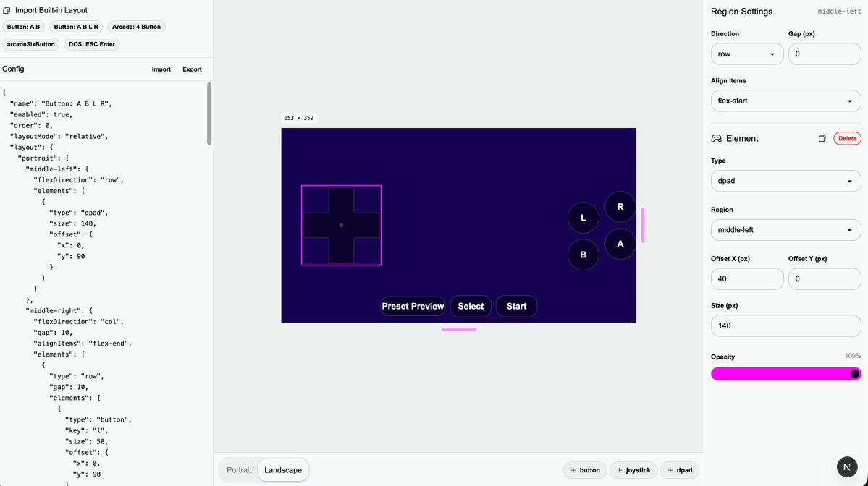Click the "type": "dpad" config line
Viewport: 868px width, 486px height.
tap(79, 213)
